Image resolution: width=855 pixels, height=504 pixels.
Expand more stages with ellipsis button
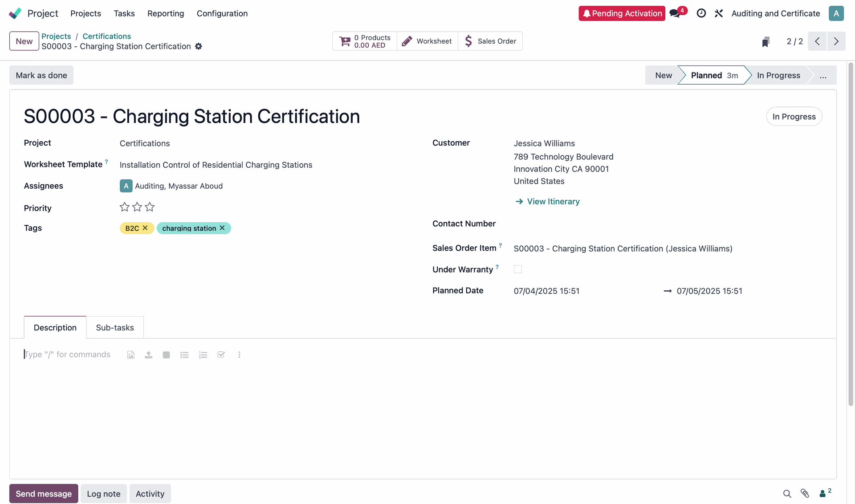(822, 75)
